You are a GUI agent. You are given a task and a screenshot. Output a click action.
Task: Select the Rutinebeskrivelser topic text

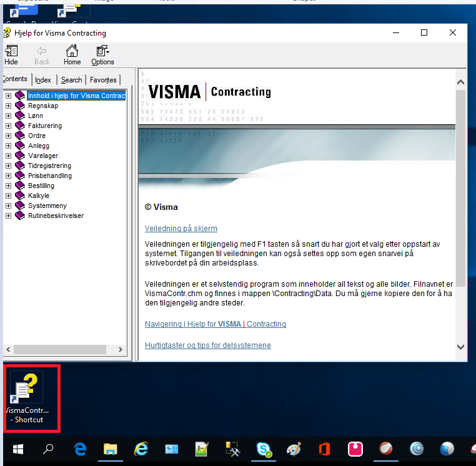point(56,216)
